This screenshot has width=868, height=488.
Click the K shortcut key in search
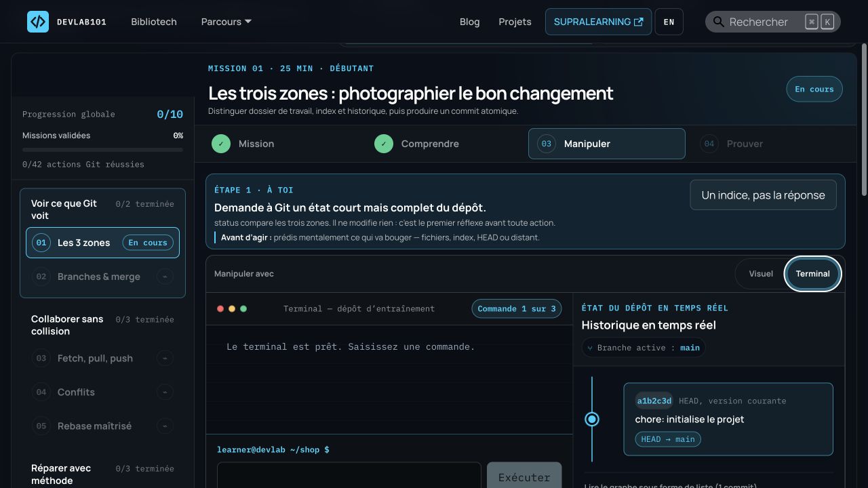pos(827,22)
